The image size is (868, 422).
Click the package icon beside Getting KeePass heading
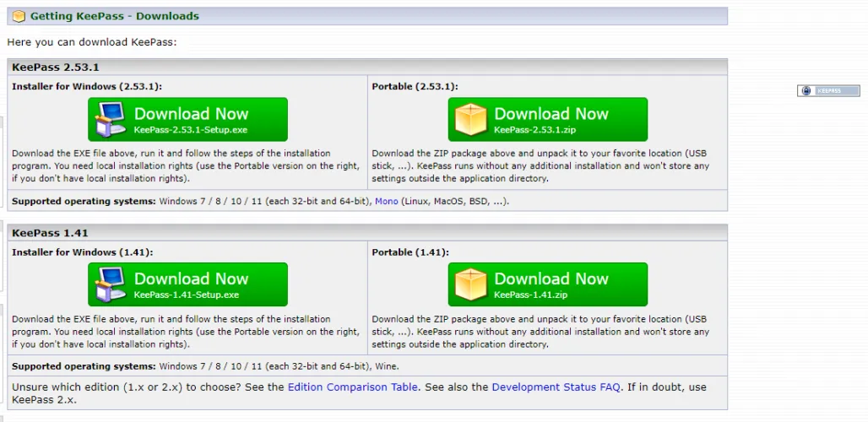[x=19, y=16]
